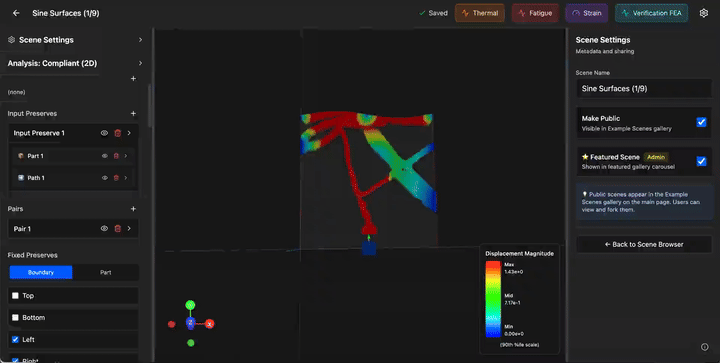This screenshot has height=363, width=720.
Task: Click the Scene Settings gear icon in left panel
Action: tap(11, 40)
